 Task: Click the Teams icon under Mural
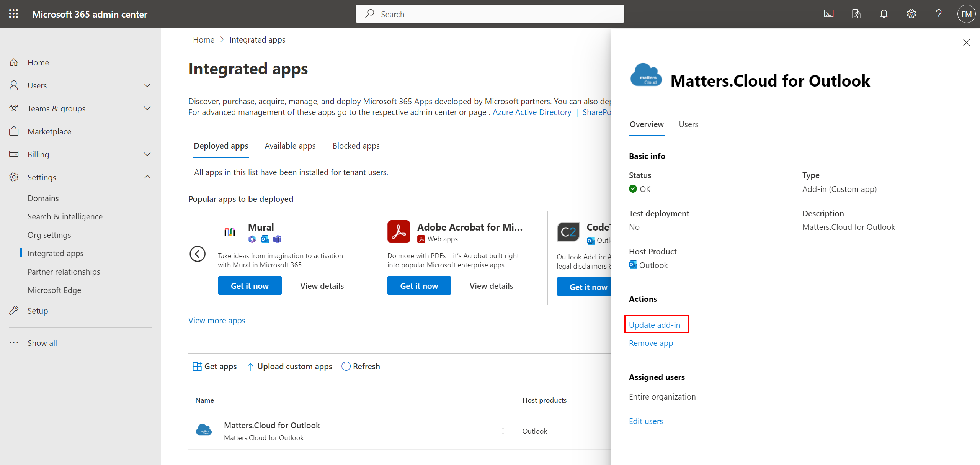click(278, 239)
